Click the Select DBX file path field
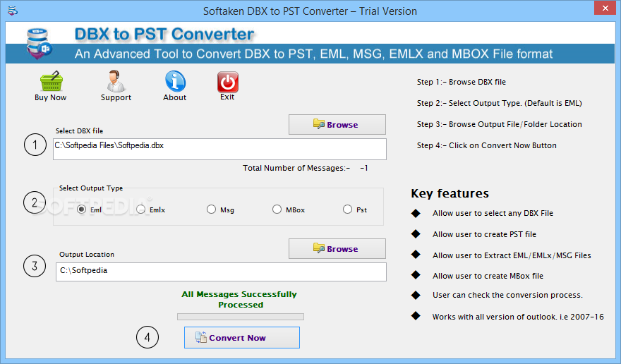The width and height of the screenshot is (621, 364). pyautogui.click(x=219, y=150)
